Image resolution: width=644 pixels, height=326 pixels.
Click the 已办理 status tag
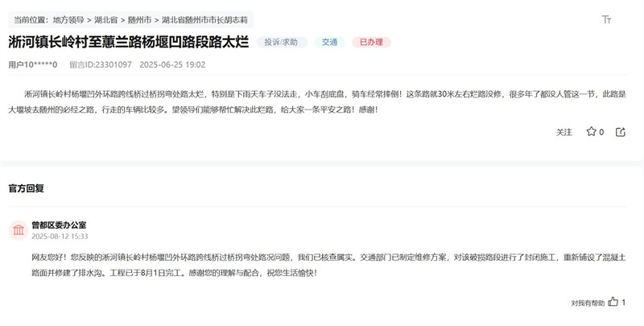point(371,42)
